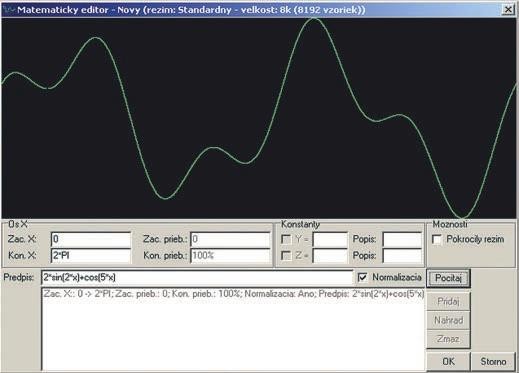Cancel with the Storno button
519x373 pixels.
[x=493, y=361]
